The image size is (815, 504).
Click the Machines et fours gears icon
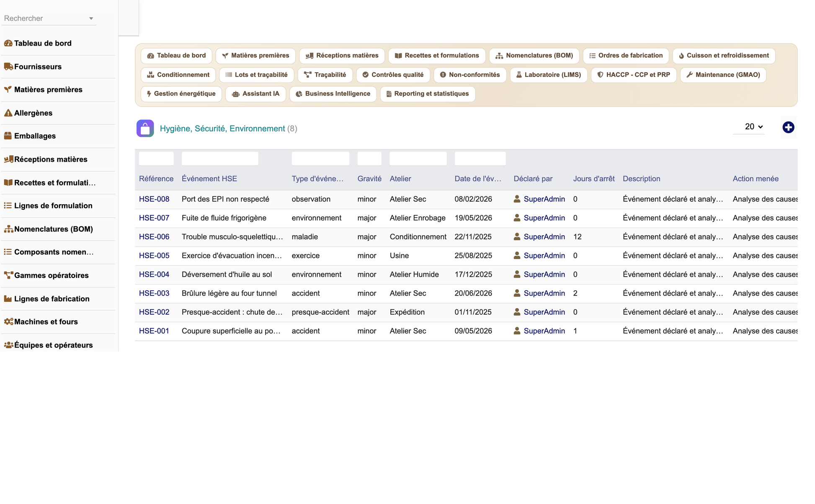point(8,322)
